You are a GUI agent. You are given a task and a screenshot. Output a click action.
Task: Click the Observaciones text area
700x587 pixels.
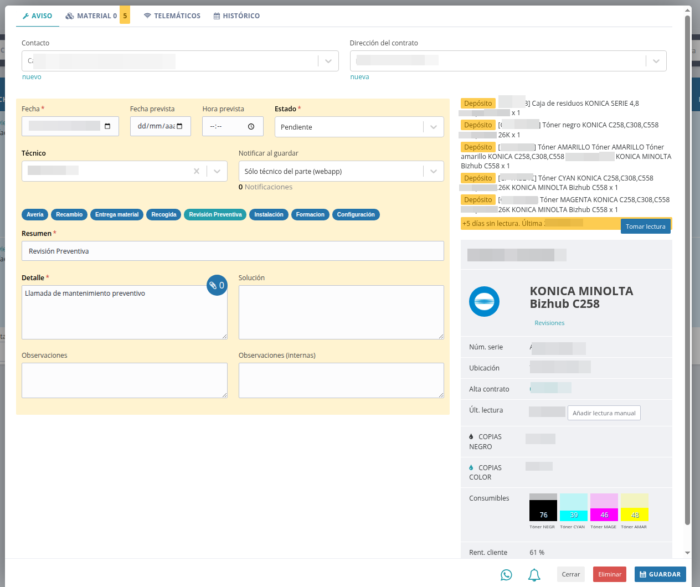[x=125, y=380]
